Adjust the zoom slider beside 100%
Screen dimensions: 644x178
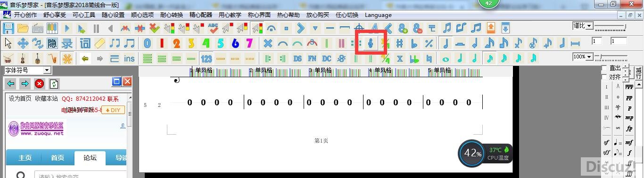tap(611, 57)
